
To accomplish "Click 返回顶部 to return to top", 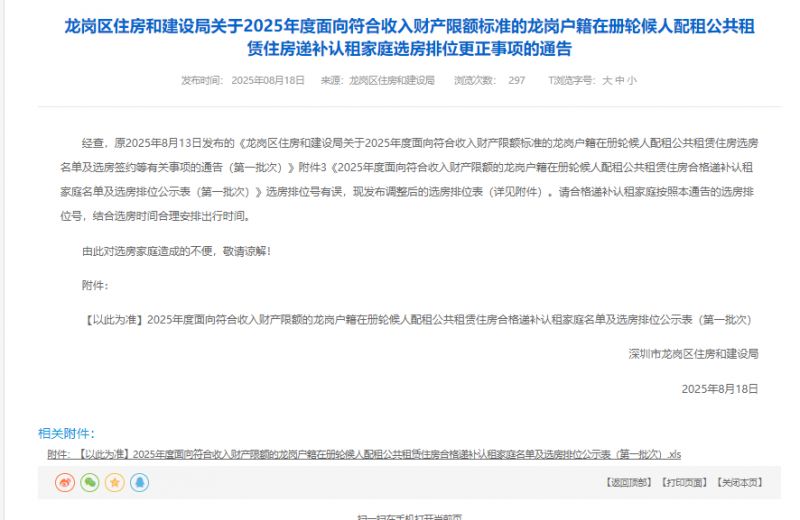I will click(628, 483).
